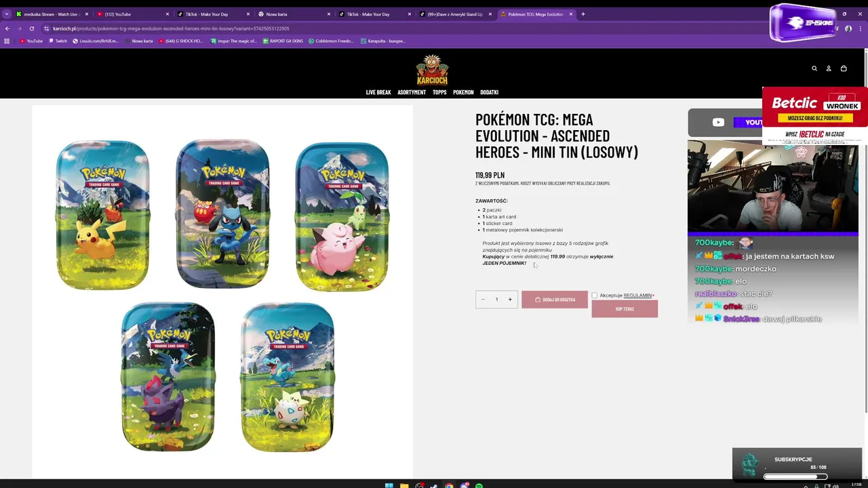Close the (133) YouTube tab
Screen dimensions: 868x488
pos(167,14)
